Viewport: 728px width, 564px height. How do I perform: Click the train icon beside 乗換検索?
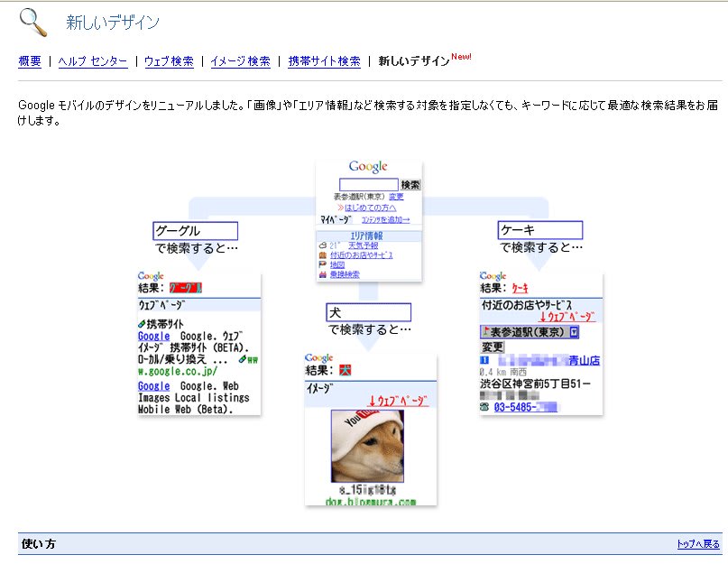tap(323, 274)
